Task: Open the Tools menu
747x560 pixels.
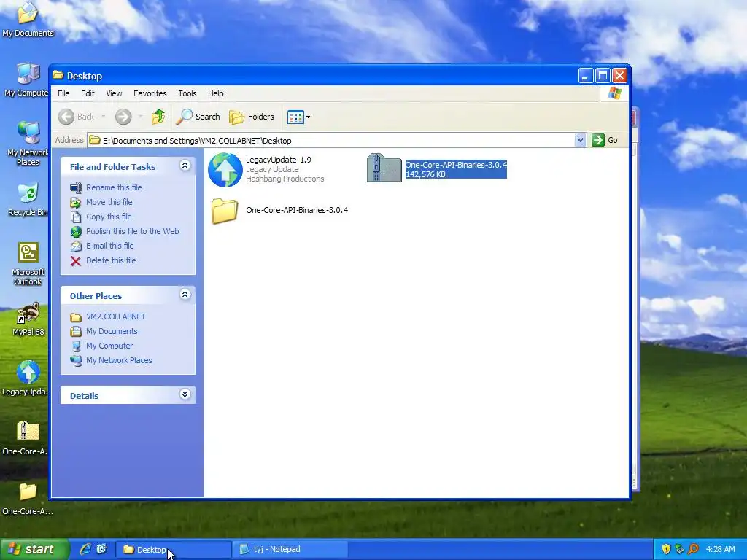Action: (x=187, y=93)
